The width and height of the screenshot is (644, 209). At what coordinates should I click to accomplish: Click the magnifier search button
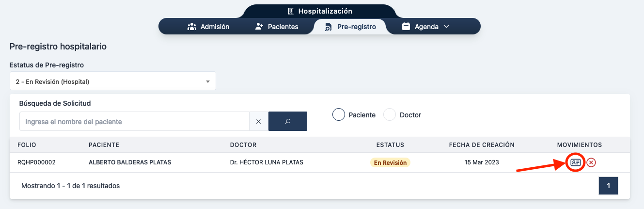click(x=287, y=121)
